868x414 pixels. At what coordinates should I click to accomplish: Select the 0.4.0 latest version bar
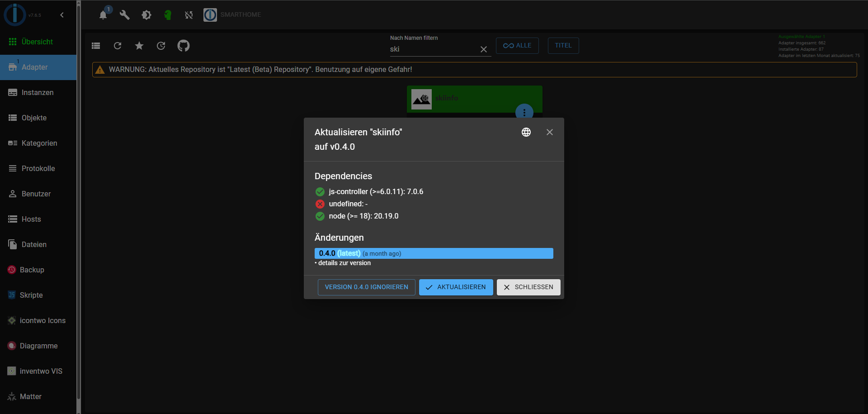coord(434,253)
